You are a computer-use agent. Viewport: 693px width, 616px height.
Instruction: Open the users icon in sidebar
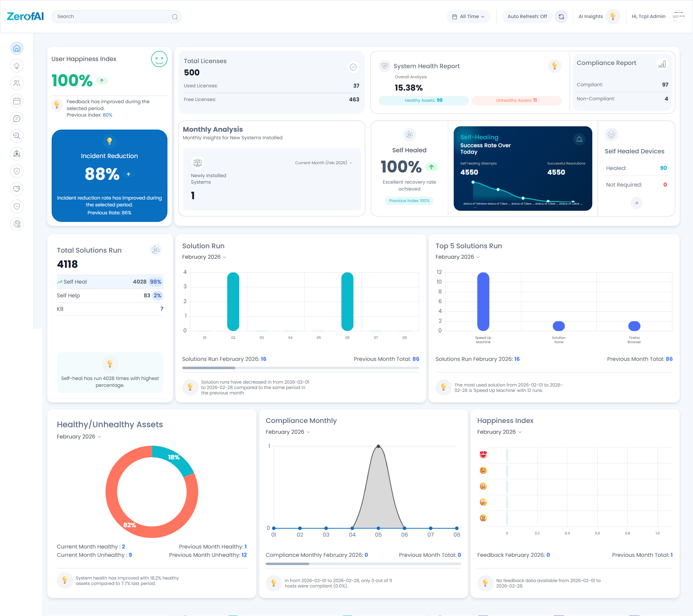click(x=17, y=83)
